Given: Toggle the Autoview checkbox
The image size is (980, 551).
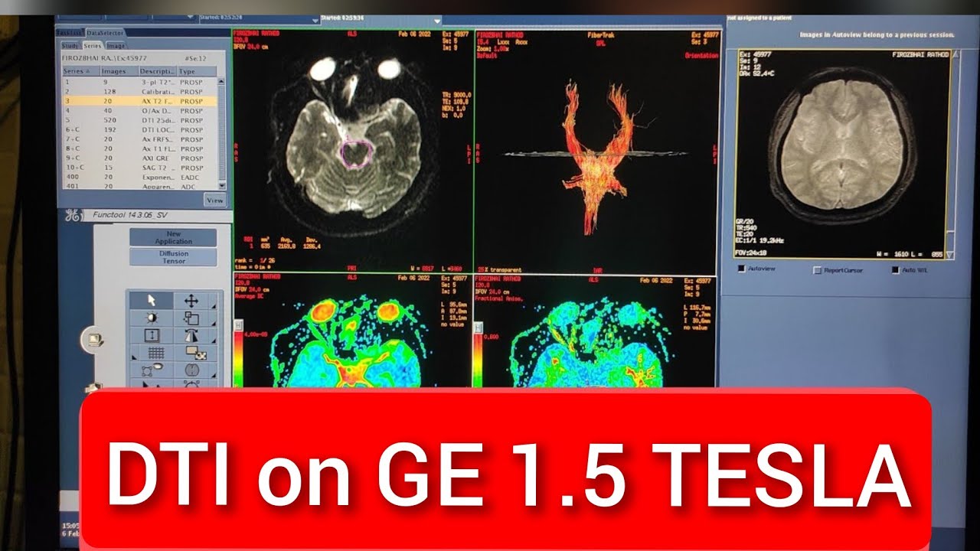Looking at the screenshot, I should (x=741, y=269).
